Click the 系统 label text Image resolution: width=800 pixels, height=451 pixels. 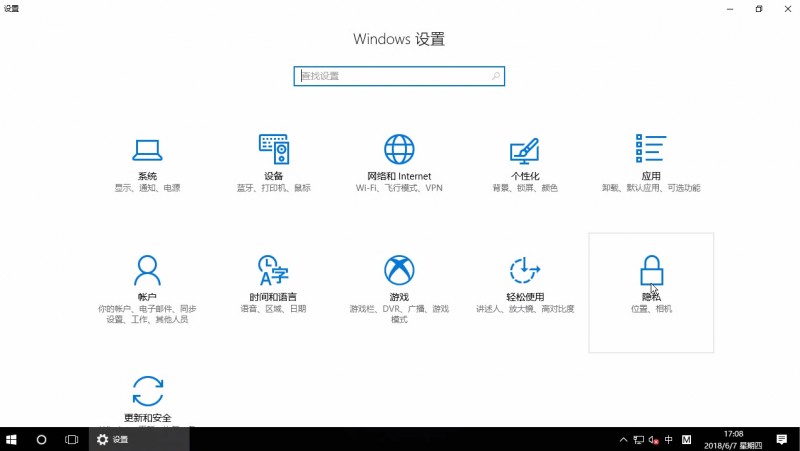[x=147, y=176]
